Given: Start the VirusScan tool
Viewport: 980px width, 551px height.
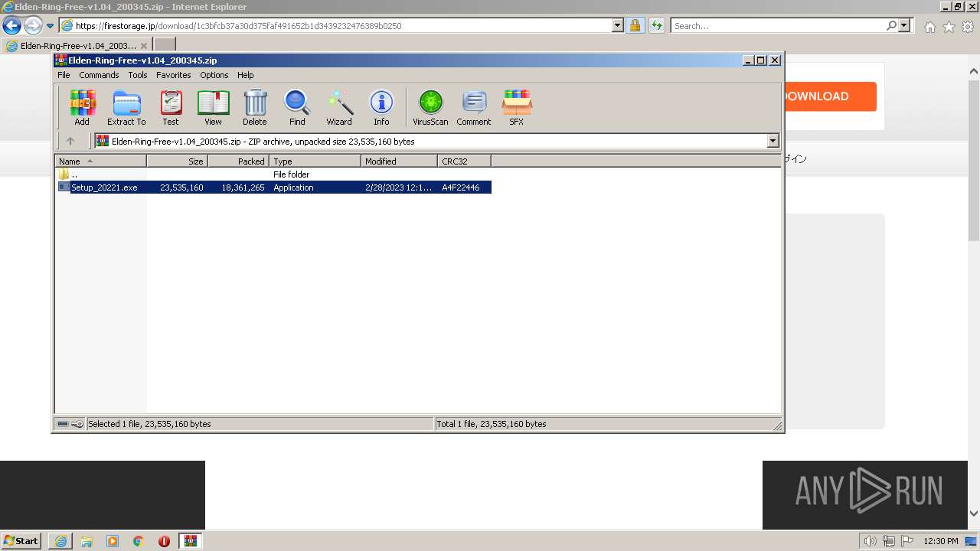Looking at the screenshot, I should (430, 107).
